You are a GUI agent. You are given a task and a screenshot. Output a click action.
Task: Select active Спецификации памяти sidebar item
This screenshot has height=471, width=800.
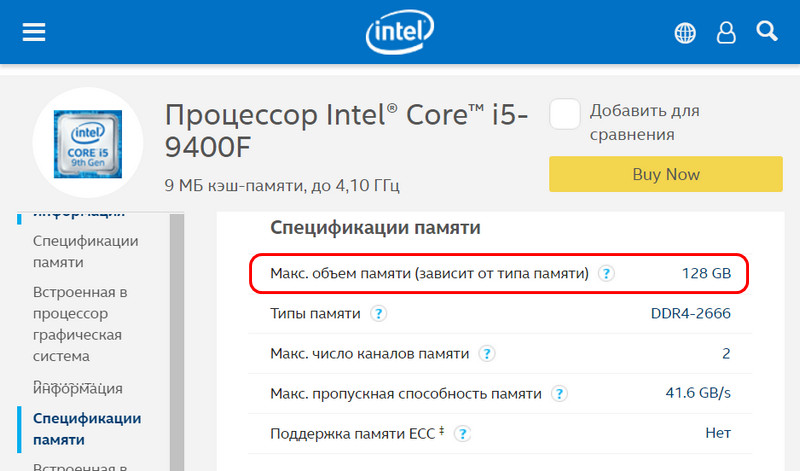point(87,429)
